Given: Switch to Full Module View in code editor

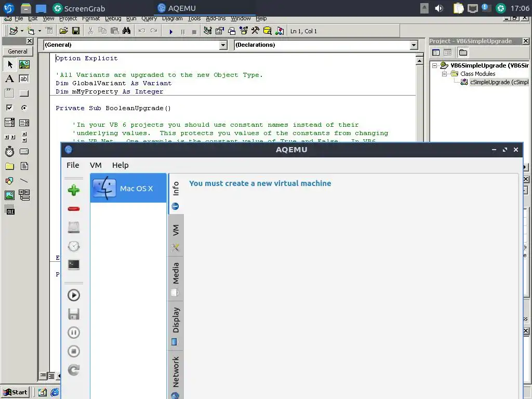Looking at the screenshot, I should 51,376.
